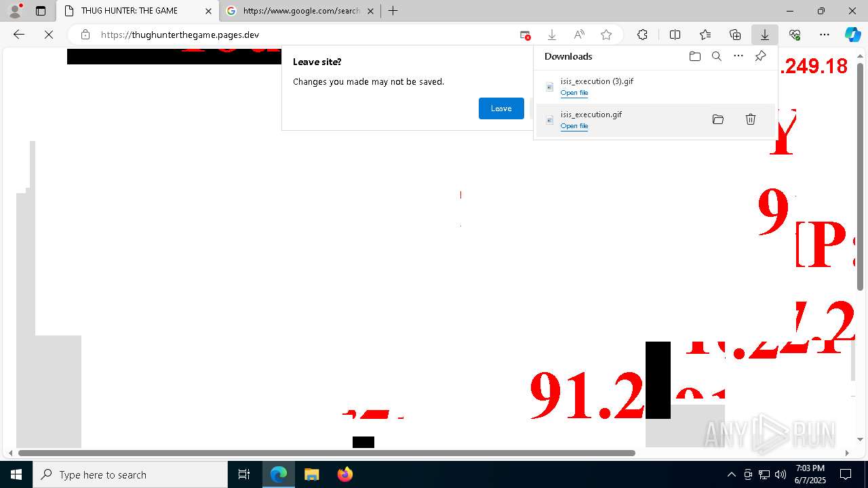
Task: Launch the Copilot sidebar
Action: point(852,35)
